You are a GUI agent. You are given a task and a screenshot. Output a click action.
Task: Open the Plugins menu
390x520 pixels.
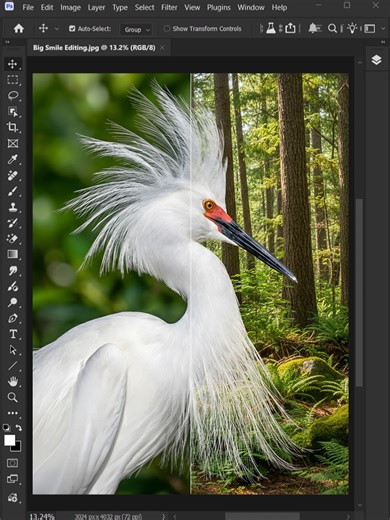point(219,7)
